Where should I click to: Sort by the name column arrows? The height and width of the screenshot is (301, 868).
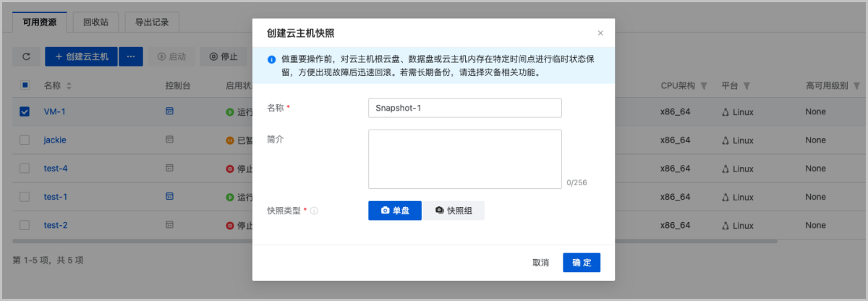pyautogui.click(x=69, y=86)
